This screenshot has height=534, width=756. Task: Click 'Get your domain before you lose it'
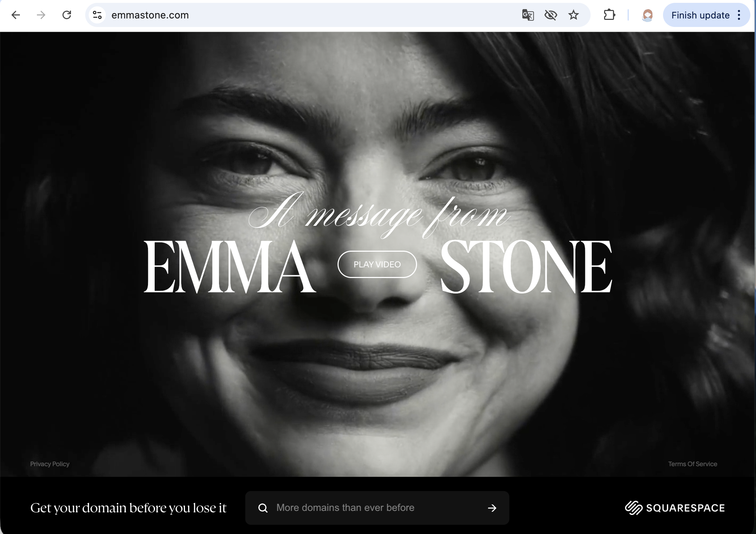tap(128, 508)
